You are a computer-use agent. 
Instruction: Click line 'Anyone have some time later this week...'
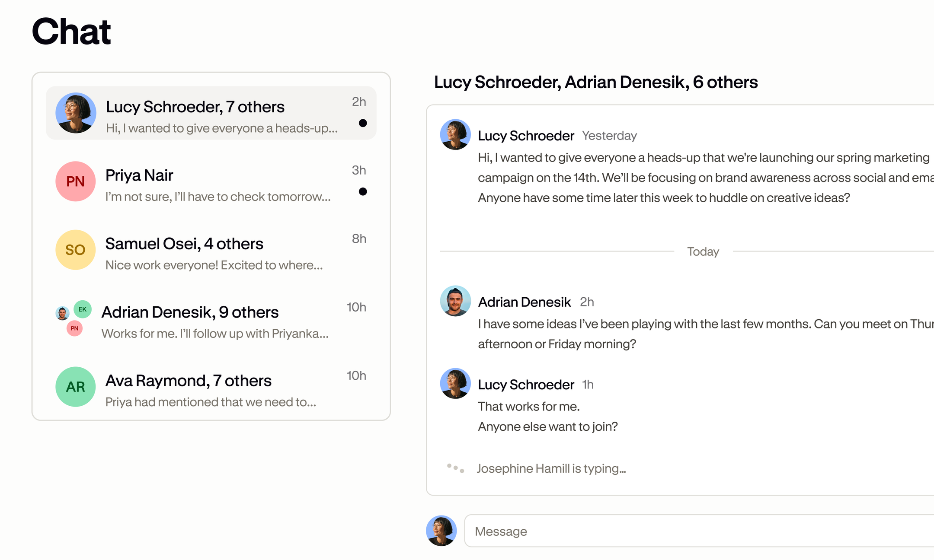tap(664, 198)
